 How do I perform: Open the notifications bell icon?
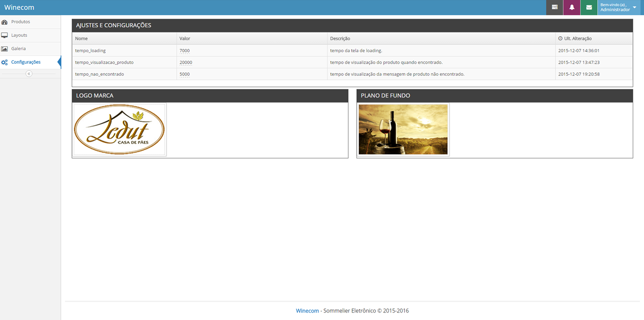coord(572,8)
